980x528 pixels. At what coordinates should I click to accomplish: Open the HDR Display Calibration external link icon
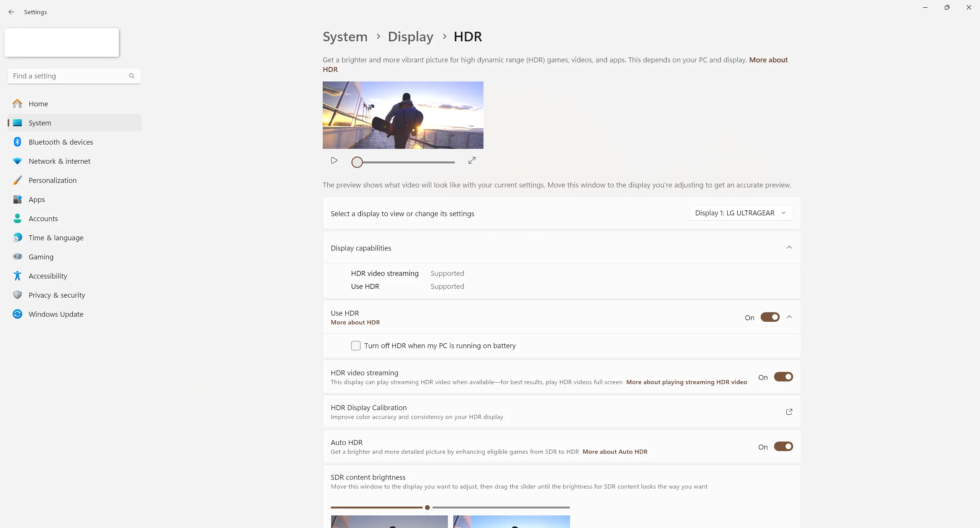(x=789, y=412)
